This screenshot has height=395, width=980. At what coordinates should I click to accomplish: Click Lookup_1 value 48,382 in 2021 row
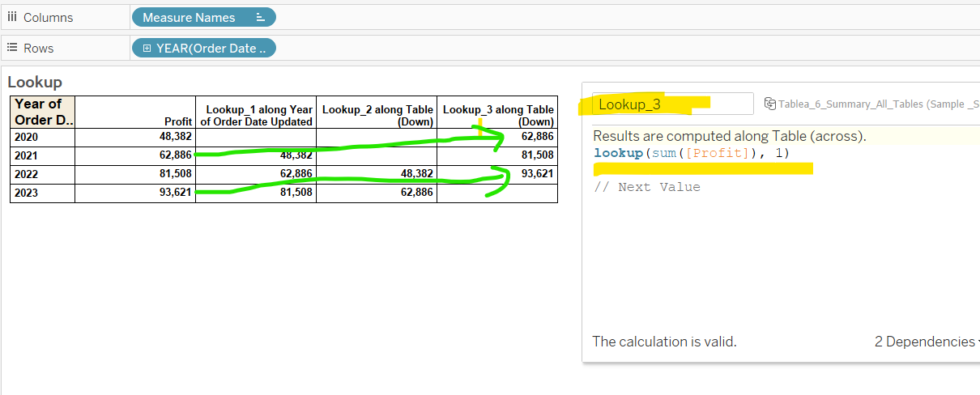point(296,155)
